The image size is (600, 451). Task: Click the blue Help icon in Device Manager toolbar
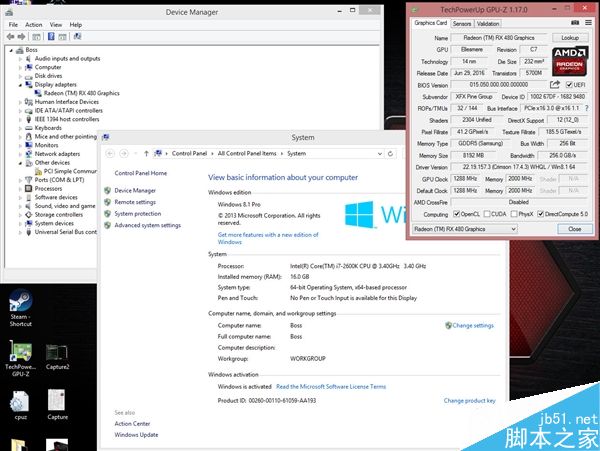click(x=51, y=37)
